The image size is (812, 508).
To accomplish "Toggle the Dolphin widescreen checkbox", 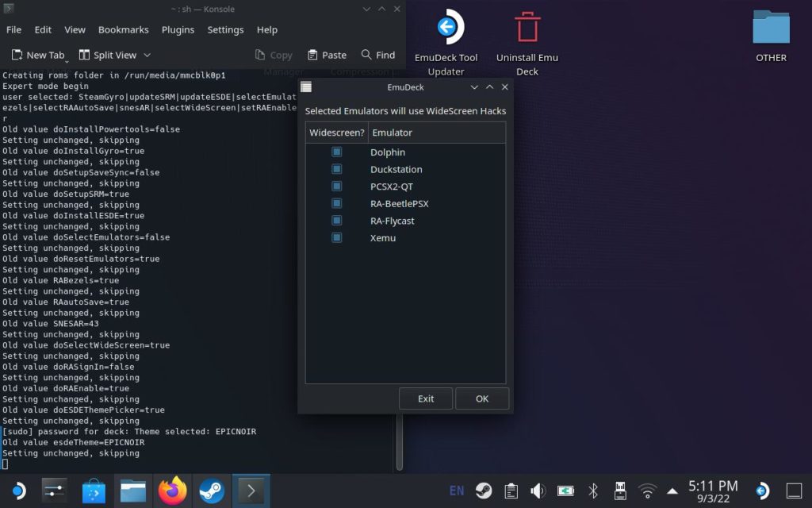I will (336, 152).
